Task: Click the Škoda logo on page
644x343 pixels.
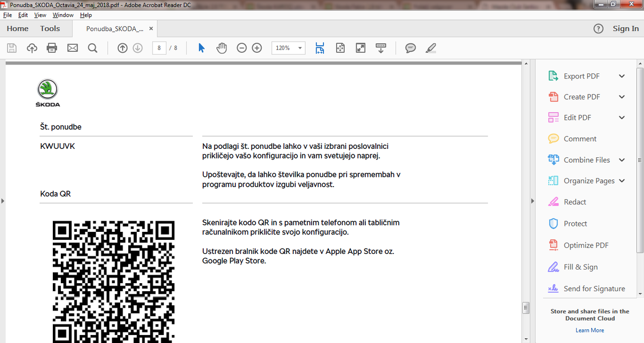Action: (48, 93)
